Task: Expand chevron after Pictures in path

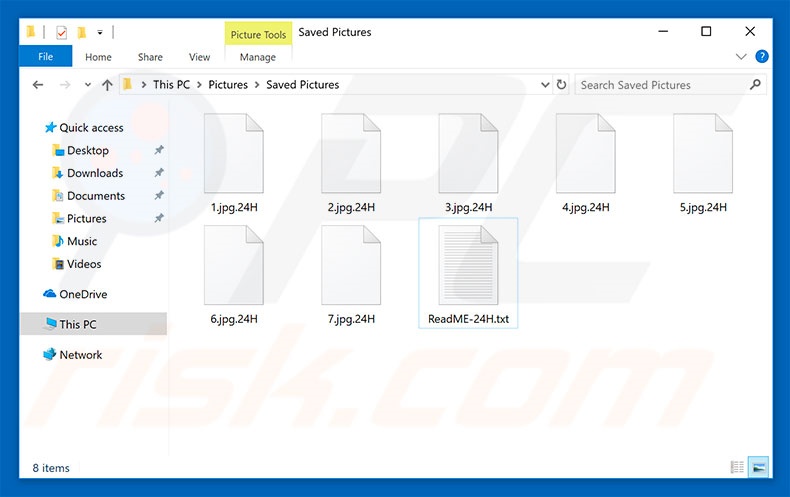Action: [257, 85]
